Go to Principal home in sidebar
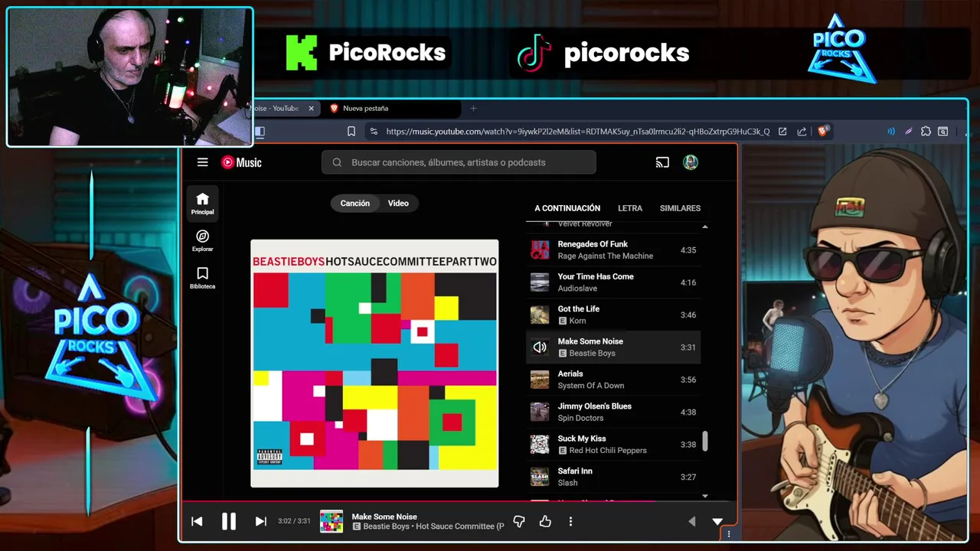This screenshot has width=980, height=551. (x=202, y=204)
